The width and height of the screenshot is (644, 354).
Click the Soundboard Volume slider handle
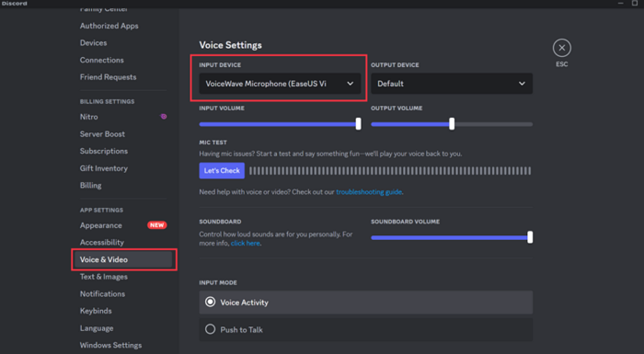[530, 237]
